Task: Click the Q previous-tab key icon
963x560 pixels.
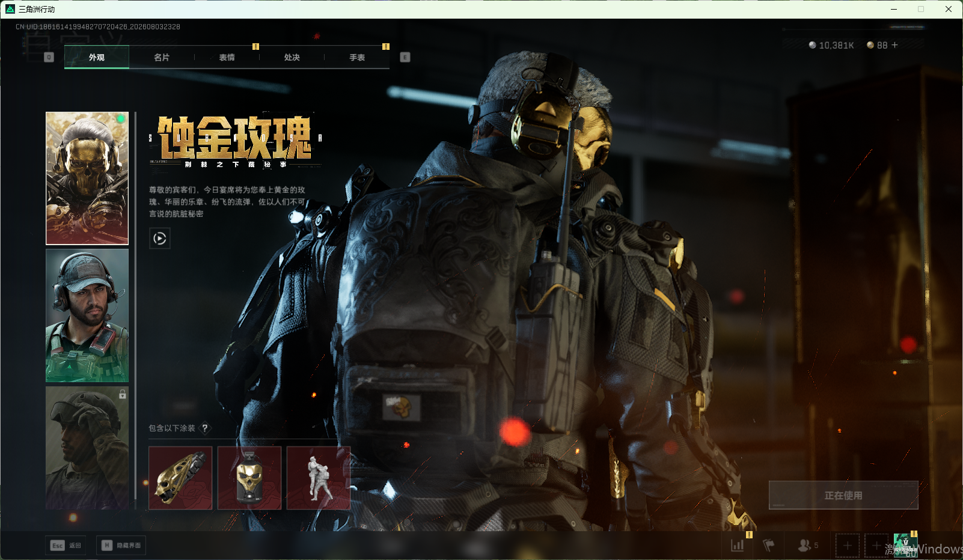Action: click(x=49, y=57)
